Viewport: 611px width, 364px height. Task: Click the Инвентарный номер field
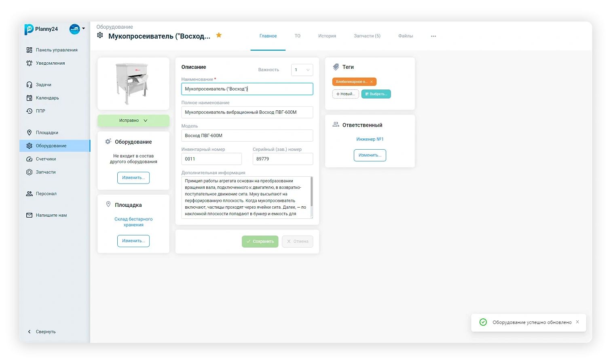(211, 159)
